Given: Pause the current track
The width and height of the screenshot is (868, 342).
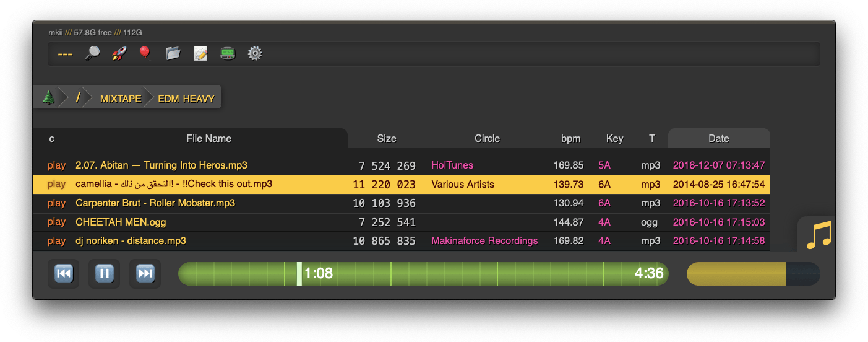Looking at the screenshot, I should pos(105,273).
